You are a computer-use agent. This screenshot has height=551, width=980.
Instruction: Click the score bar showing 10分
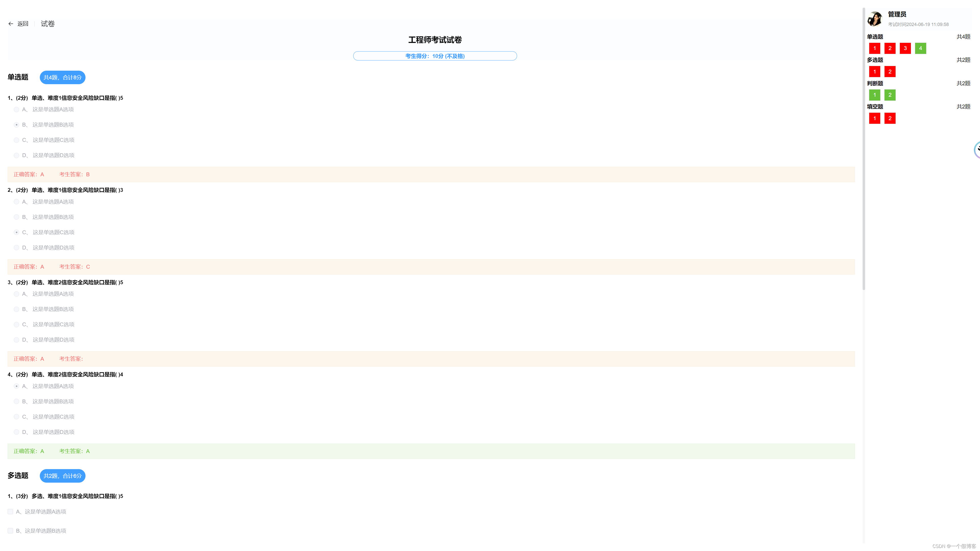[434, 56]
